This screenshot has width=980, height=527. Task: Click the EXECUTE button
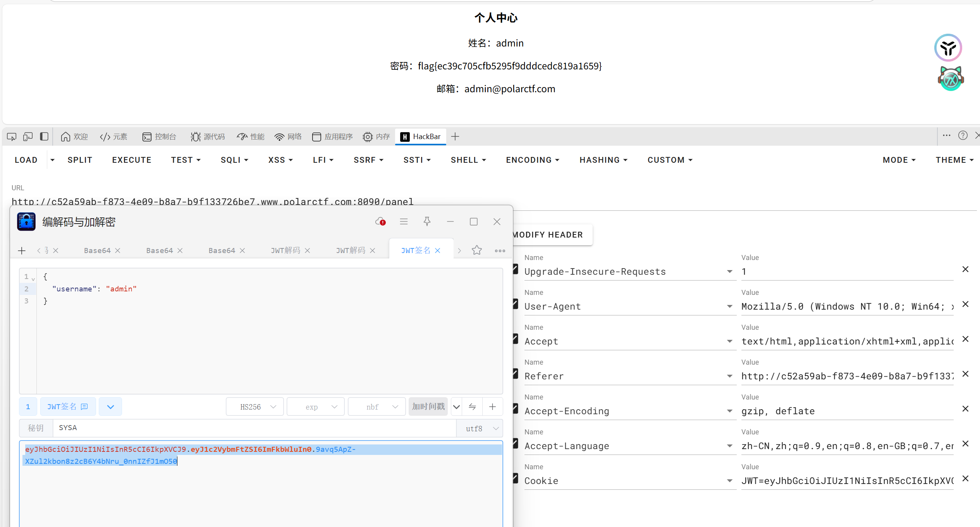132,160
